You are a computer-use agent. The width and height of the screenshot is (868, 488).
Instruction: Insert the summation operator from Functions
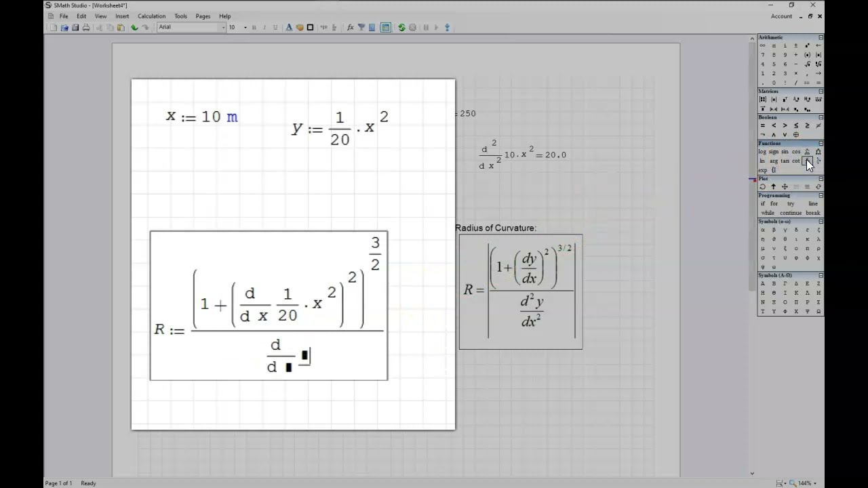coord(807,152)
